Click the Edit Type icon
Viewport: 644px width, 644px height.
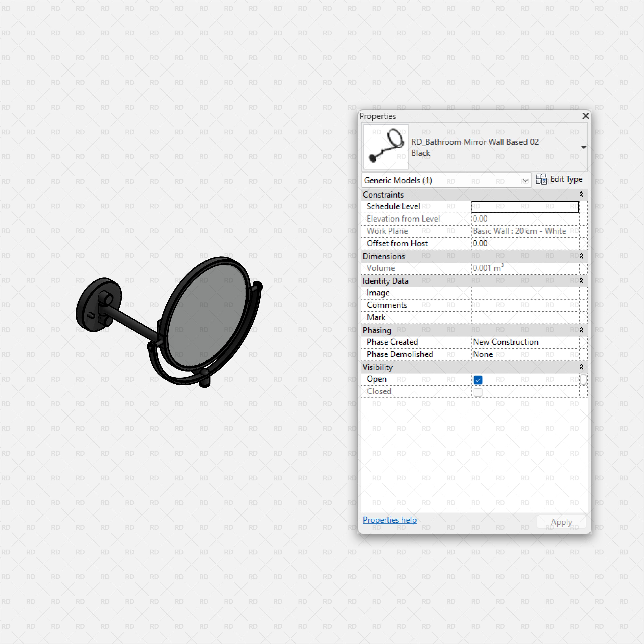541,179
